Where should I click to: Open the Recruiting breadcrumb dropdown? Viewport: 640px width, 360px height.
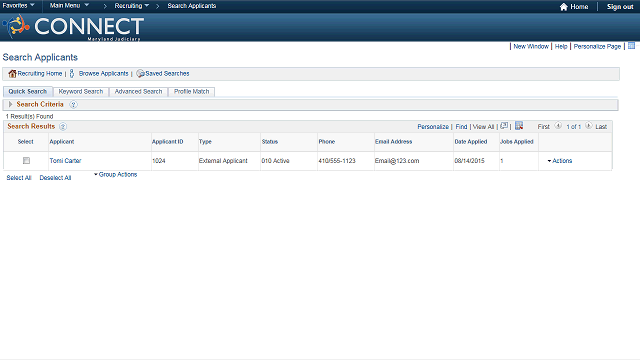(132, 6)
